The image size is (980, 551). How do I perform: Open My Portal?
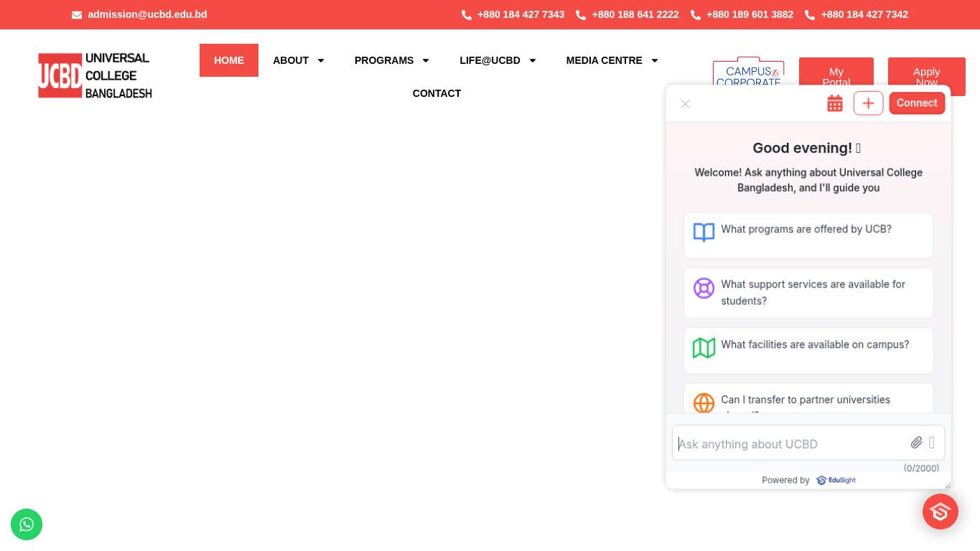coord(836,72)
